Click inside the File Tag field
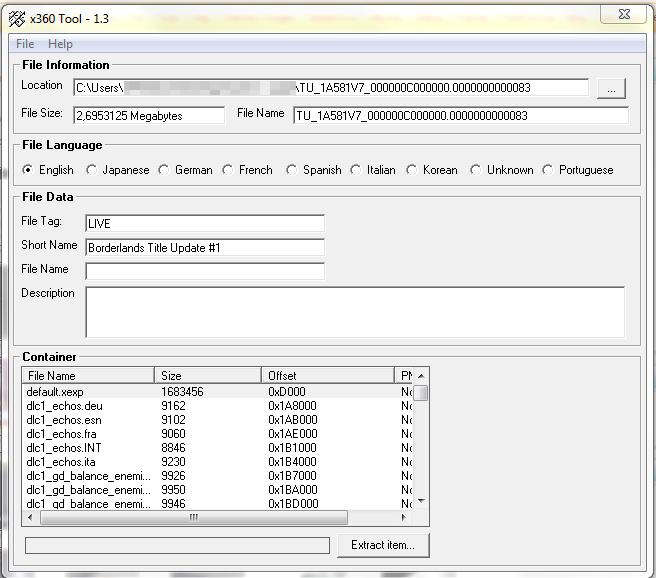Image resolution: width=656 pixels, height=578 pixels. coord(204,223)
